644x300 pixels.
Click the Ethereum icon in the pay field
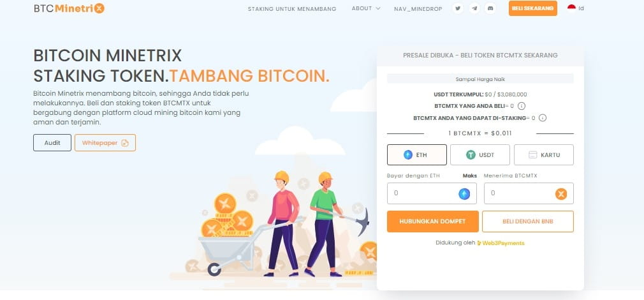click(x=464, y=193)
